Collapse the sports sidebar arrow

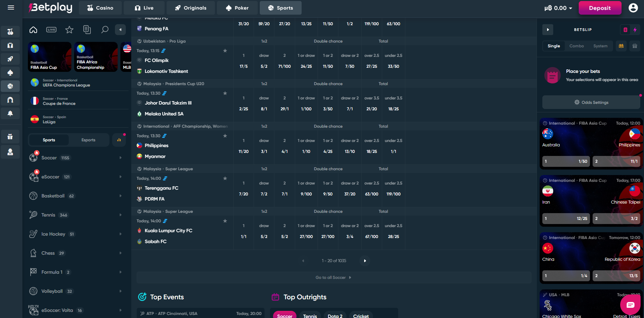[x=120, y=30]
